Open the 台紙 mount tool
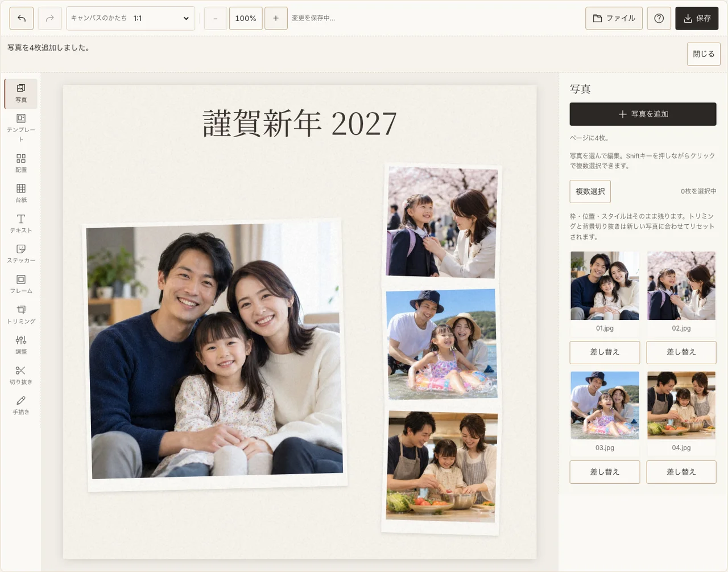 21,194
